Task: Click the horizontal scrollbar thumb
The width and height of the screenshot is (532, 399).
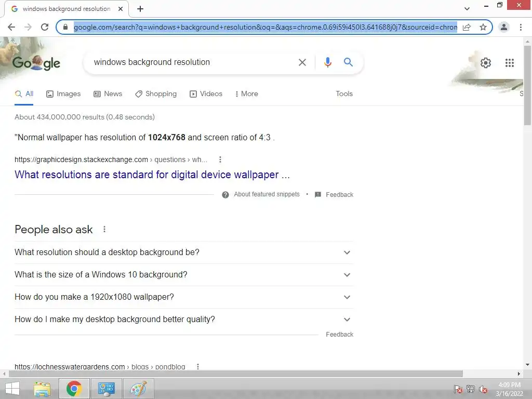Action: coord(236,374)
